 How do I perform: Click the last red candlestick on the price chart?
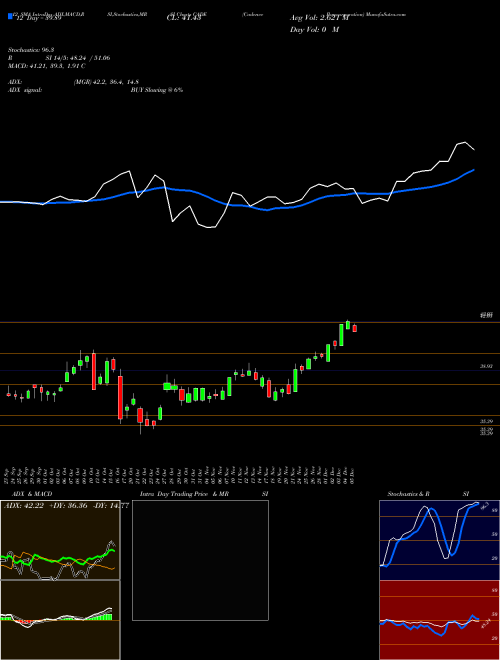[x=355, y=328]
